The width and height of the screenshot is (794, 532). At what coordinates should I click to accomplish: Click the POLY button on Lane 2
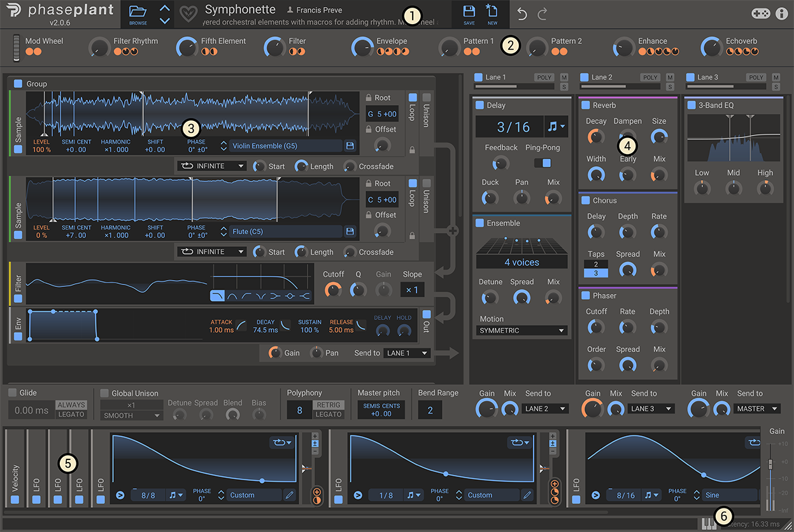[649, 77]
